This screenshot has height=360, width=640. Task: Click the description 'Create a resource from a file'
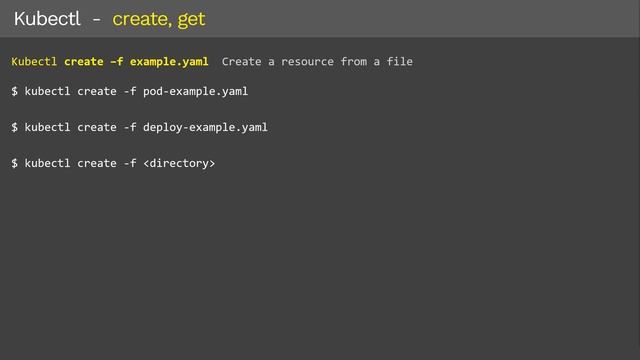pyautogui.click(x=317, y=62)
